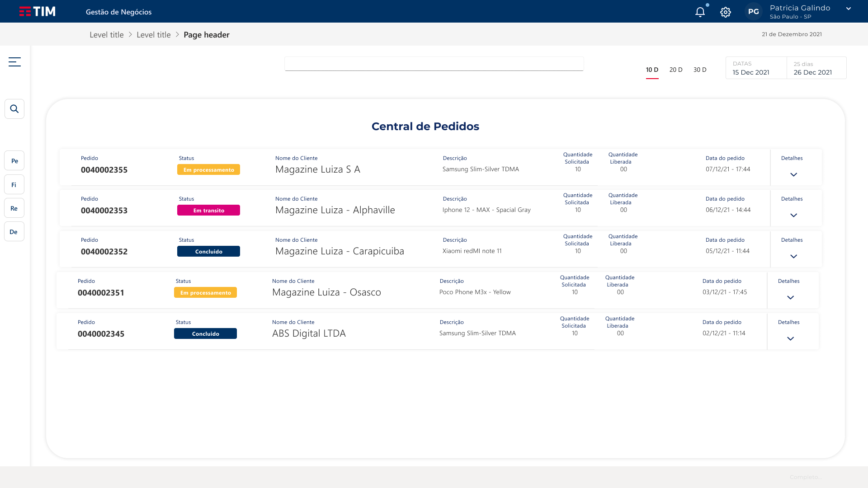The width and height of the screenshot is (868, 488).
Task: Click Concluido badge for ABS Digital LTDA
Action: [x=205, y=333]
